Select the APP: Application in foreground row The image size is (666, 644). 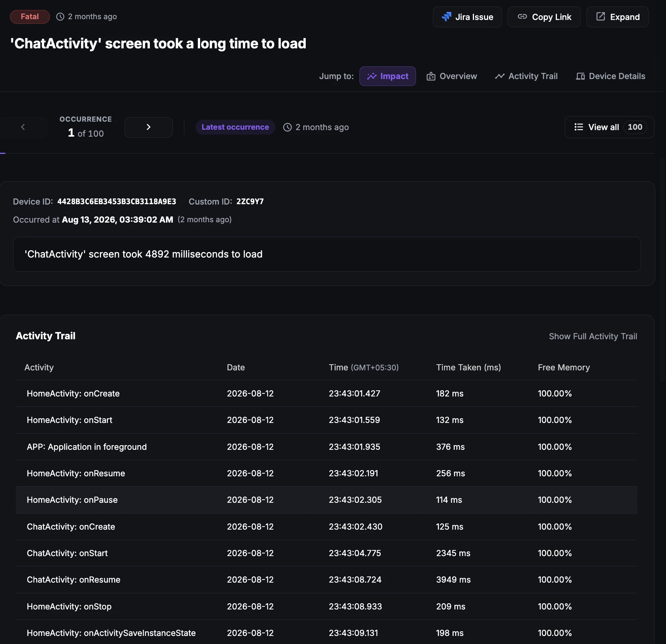(326, 447)
